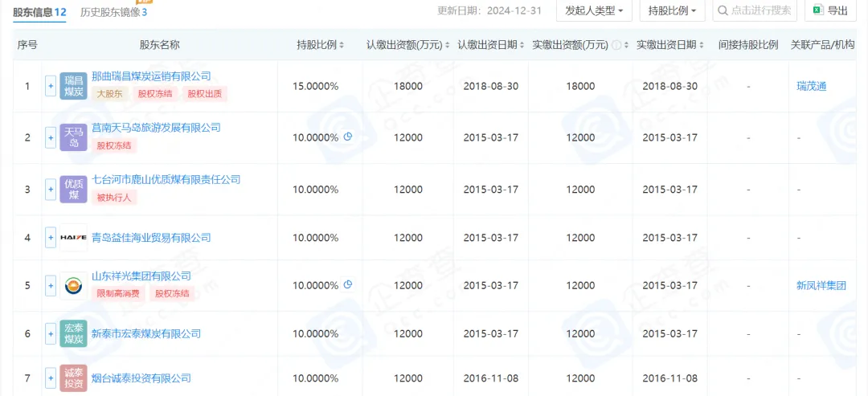Expand row of 那曲瑞昌煤炭运销有限公司
Image resolution: width=868 pixels, height=396 pixels.
point(51,86)
